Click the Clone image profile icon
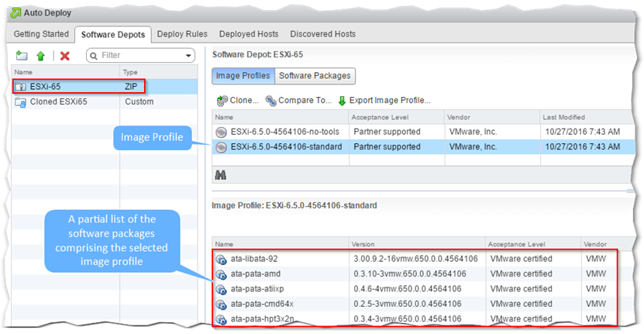The image size is (644, 334). point(222,100)
